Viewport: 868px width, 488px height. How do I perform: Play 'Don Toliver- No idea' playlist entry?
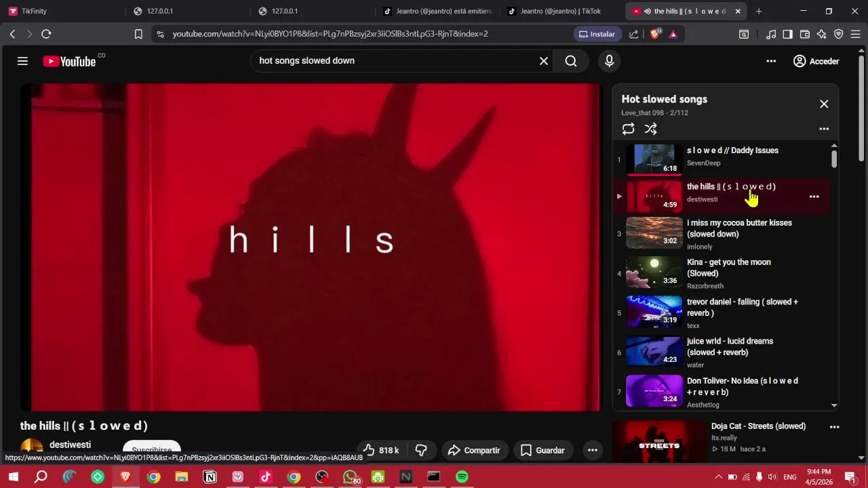pos(722,392)
